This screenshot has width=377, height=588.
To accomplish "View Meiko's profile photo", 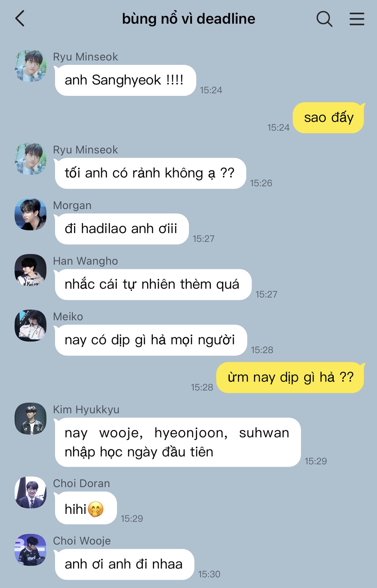I will [x=31, y=326].
